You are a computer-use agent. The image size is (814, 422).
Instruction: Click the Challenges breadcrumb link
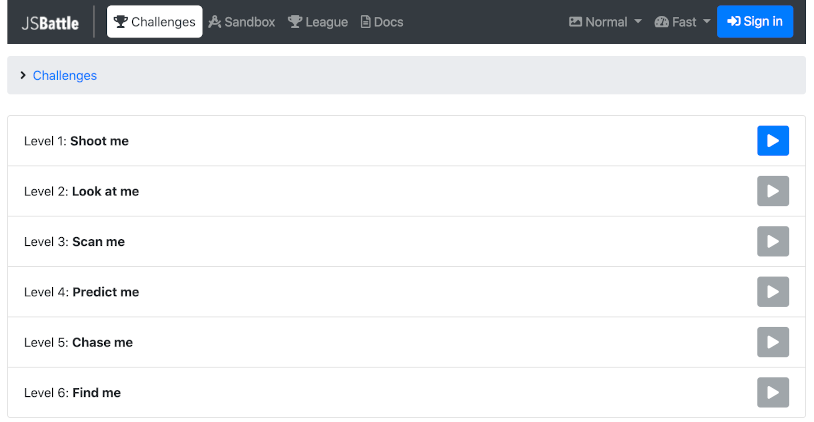(65, 76)
